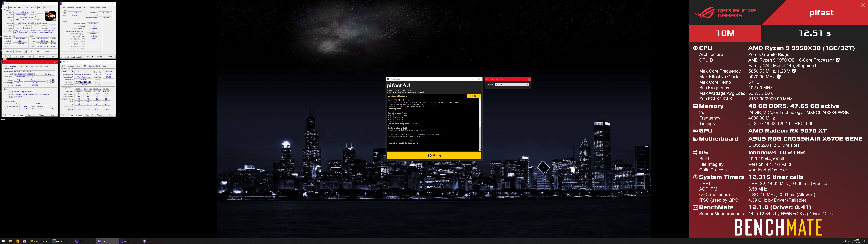Open File Explorer from the taskbar
868x244 pixels.
coord(10,241)
